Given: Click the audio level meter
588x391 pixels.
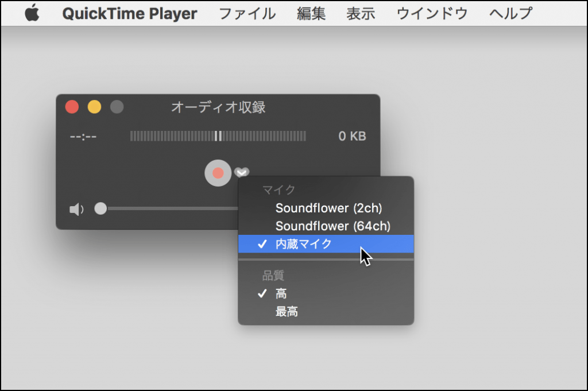Looking at the screenshot, I should [218, 136].
